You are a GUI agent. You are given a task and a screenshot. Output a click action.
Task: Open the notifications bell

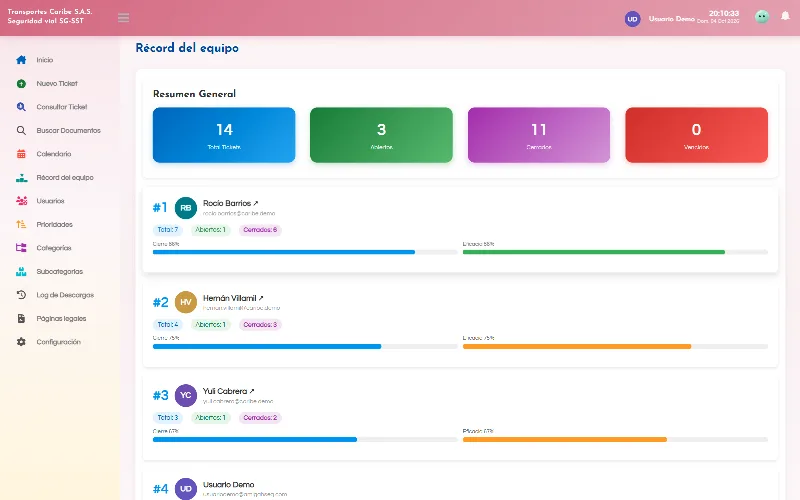tap(785, 16)
